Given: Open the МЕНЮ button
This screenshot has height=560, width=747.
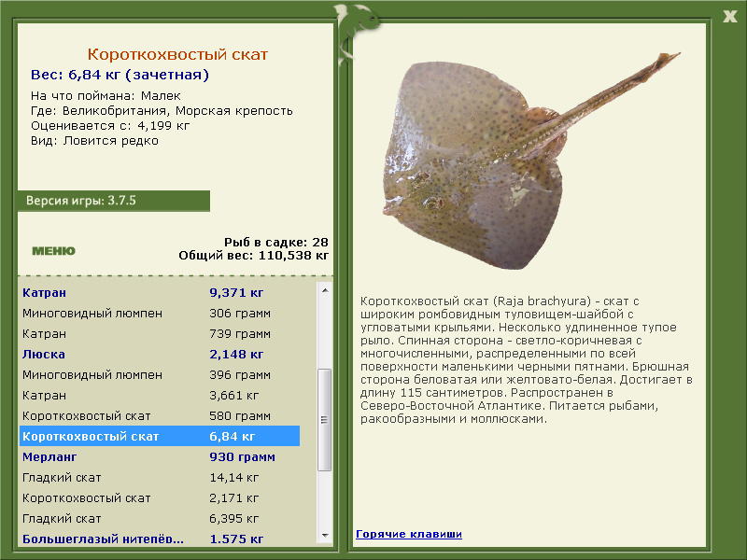Looking at the screenshot, I should coord(53,251).
